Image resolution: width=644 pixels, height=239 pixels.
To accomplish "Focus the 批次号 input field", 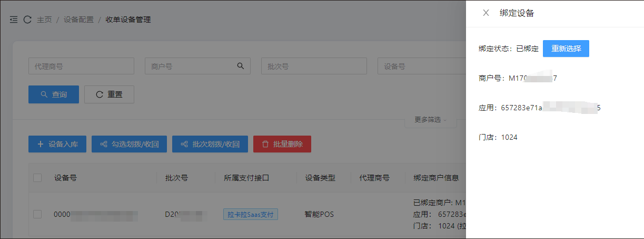I will (314, 66).
